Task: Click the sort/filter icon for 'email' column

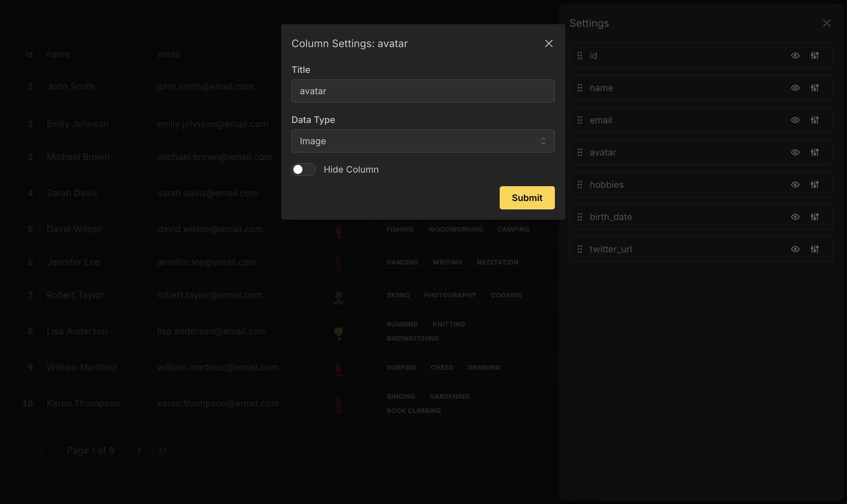Action: [815, 119]
